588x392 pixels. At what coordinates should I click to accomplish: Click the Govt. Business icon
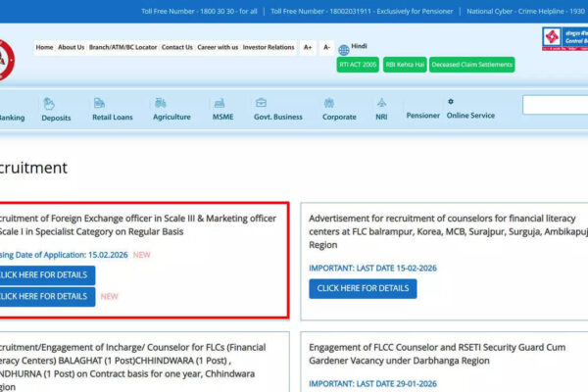pyautogui.click(x=261, y=102)
